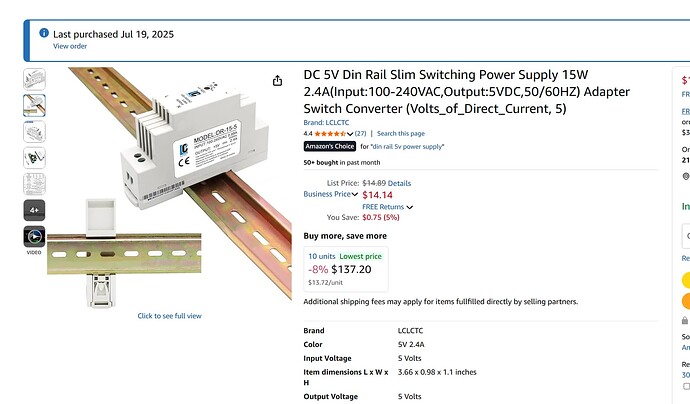This screenshot has height=404, width=690.
Task: Open the List Price Details link
Action: 399,183
